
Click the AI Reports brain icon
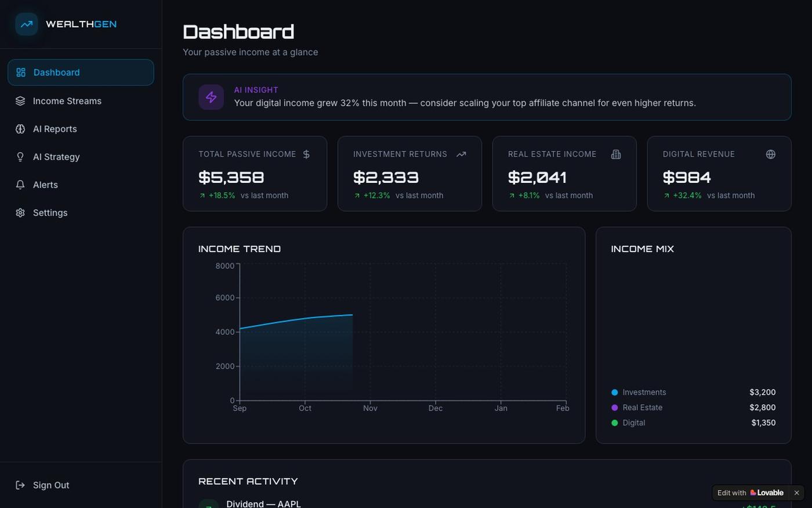click(20, 129)
